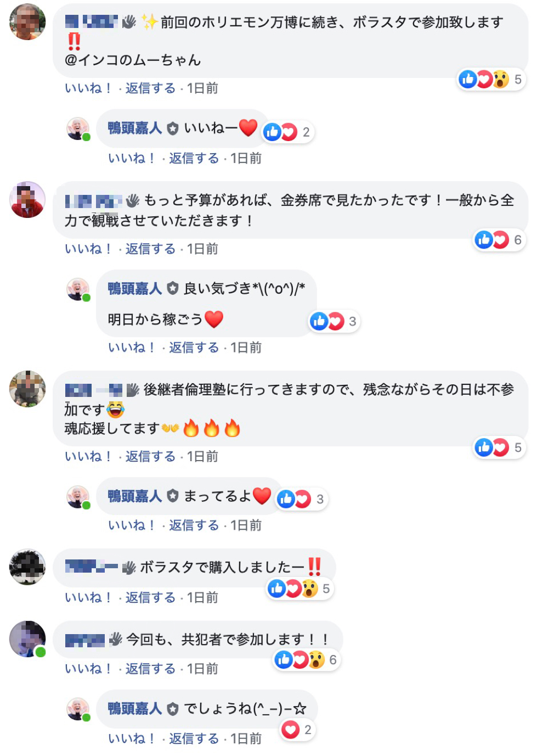Open 鴨頭嘉人 avatar beside でしょうね reply

point(78,709)
